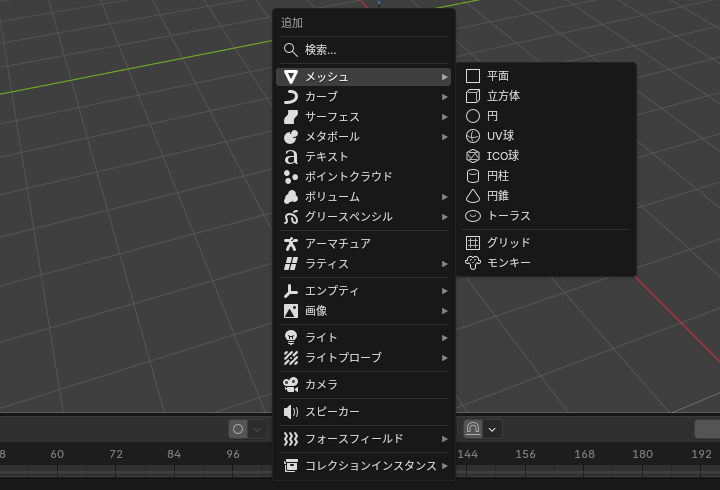
Task: Click the metaball icon beside メタボール
Action: (291, 137)
